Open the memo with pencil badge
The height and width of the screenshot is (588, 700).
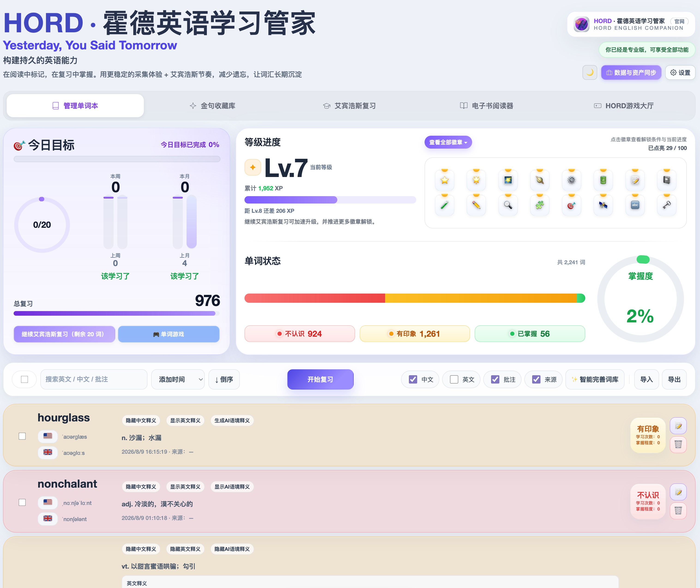click(x=635, y=180)
